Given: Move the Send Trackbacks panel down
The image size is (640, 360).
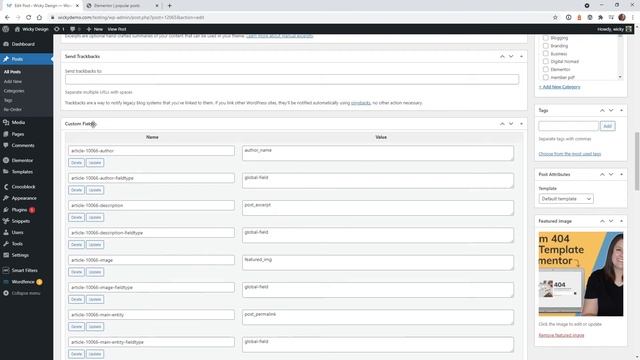Looking at the screenshot, I should pos(511,56).
